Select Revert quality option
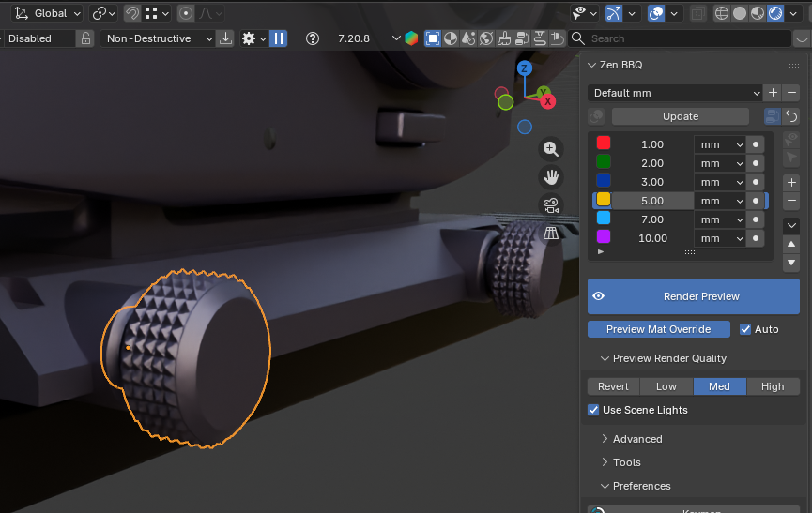The height and width of the screenshot is (513, 812). tap(613, 386)
